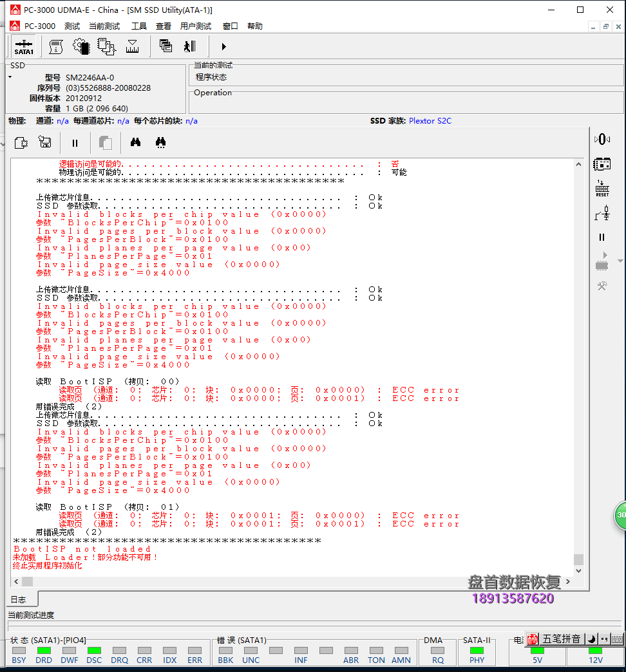Click the red IME logo icon
Viewport: 626px width, 672px height.
533,639
